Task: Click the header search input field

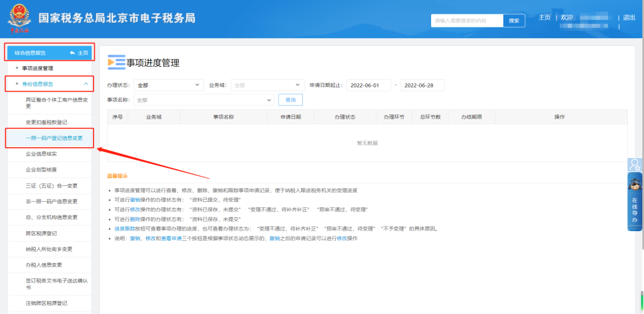Action: tap(467, 21)
